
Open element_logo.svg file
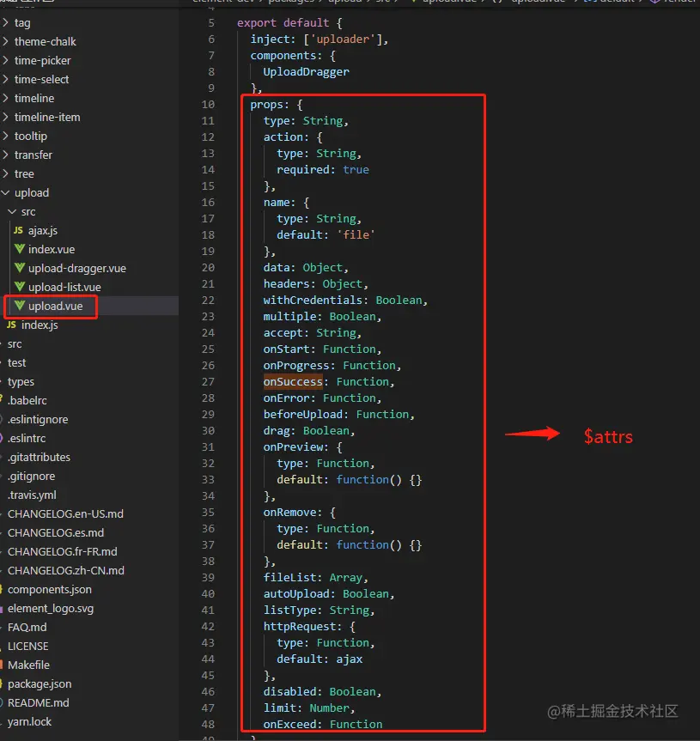(x=51, y=609)
